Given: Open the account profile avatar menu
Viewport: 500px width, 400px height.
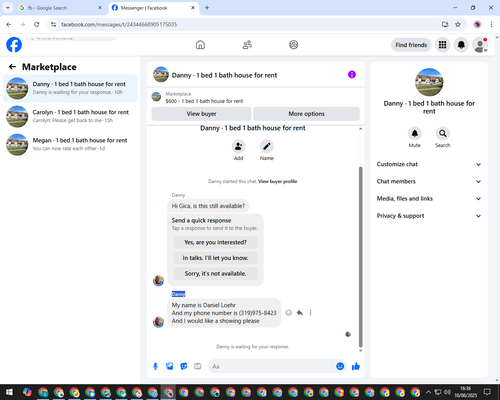Looking at the screenshot, I should pyautogui.click(x=480, y=45).
